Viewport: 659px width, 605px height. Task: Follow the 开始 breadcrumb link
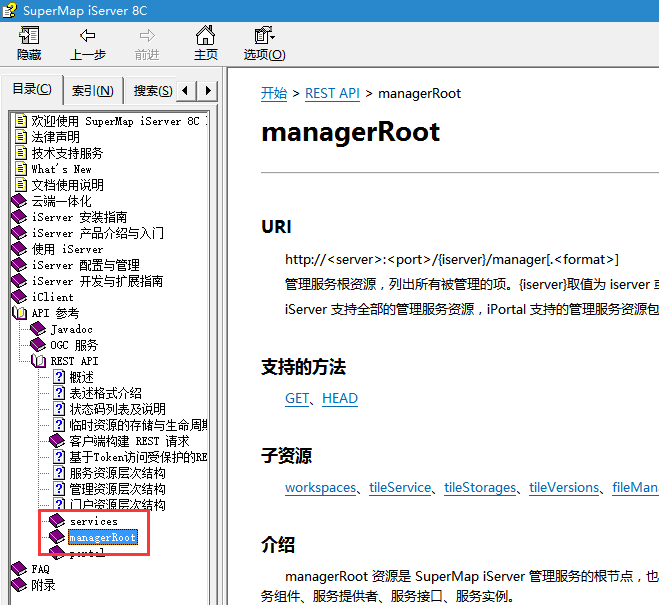click(x=274, y=93)
